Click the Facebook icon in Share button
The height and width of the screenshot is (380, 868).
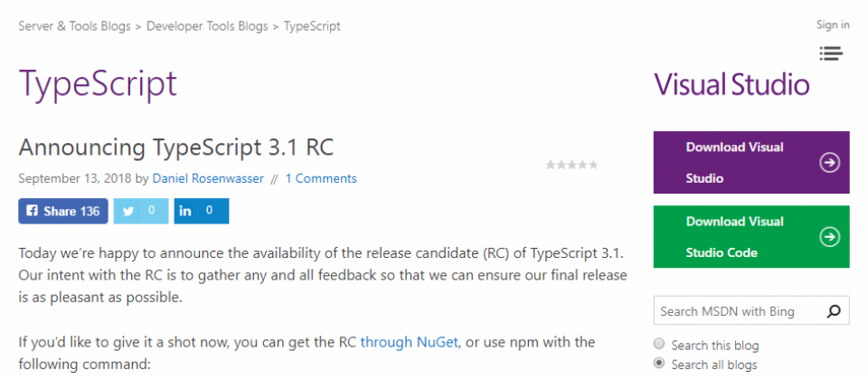[33, 211]
